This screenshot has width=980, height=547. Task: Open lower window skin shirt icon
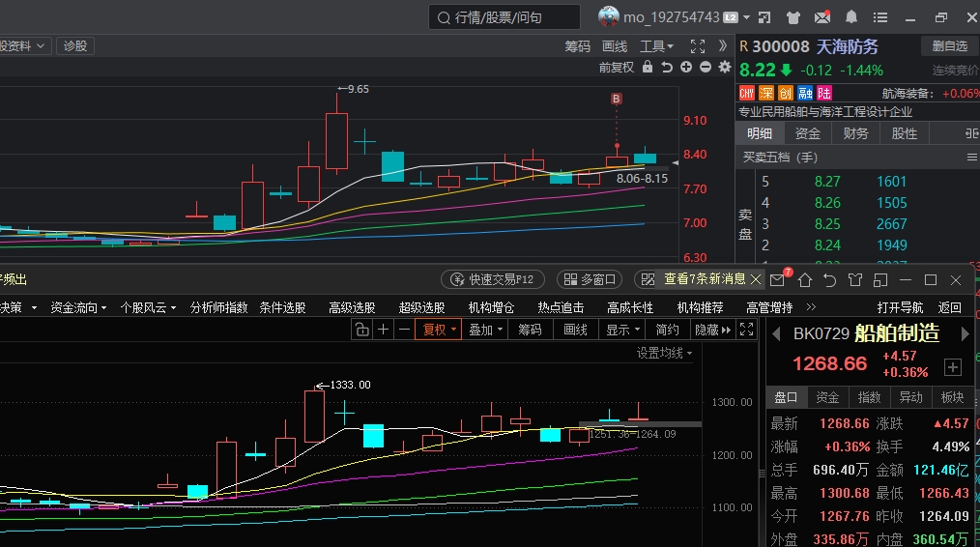[x=855, y=280]
